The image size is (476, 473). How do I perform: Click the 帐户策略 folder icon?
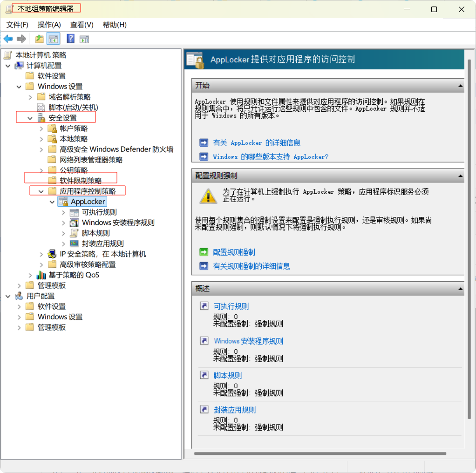52,128
